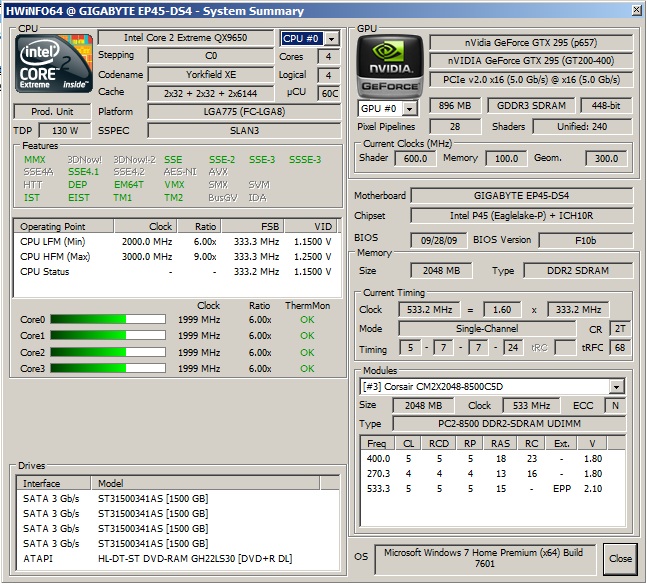The height and width of the screenshot is (584, 647).
Task: Click the SSPEC SLAN3 field
Action: coord(244,131)
